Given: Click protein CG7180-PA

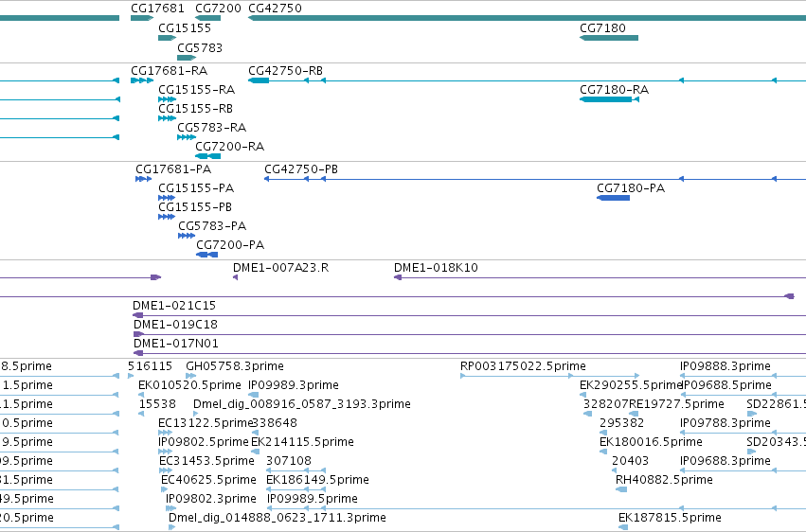Looking at the screenshot, I should click(x=613, y=198).
